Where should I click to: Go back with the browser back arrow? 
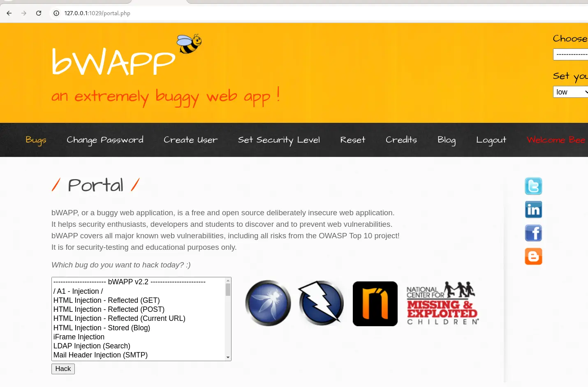click(x=9, y=13)
